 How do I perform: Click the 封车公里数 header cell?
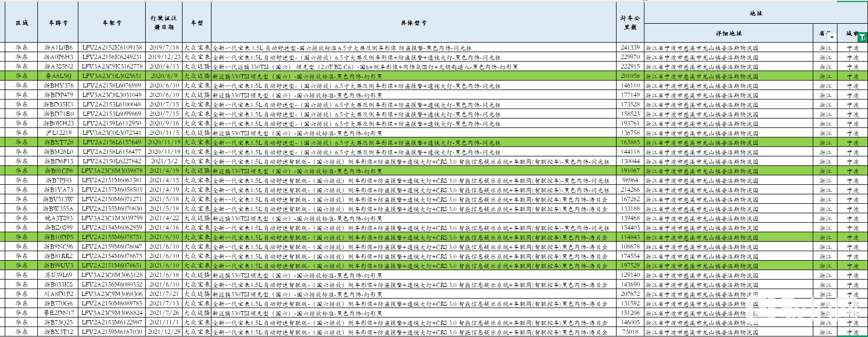click(x=630, y=23)
